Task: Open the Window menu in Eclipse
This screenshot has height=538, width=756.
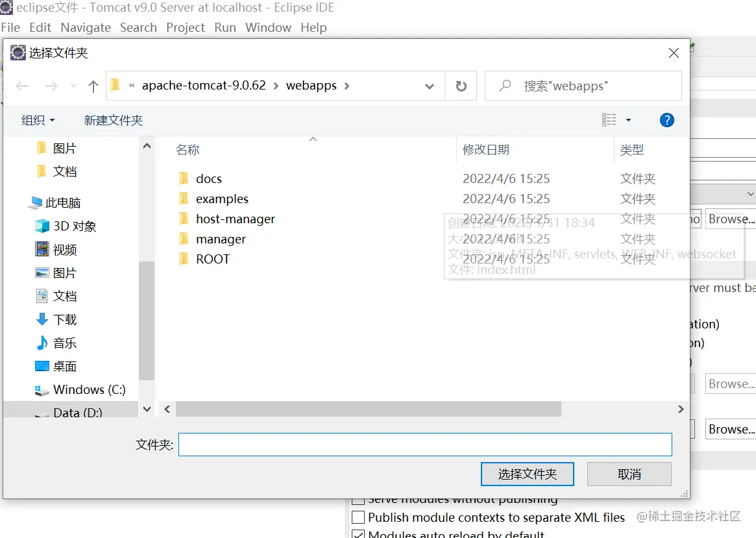Action: coord(268,27)
